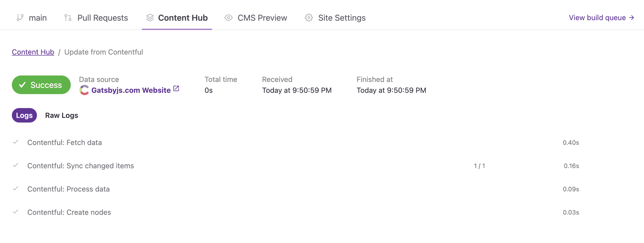The width and height of the screenshot is (644, 243).
Task: Click the Pull Requests merge icon
Action: tap(68, 18)
